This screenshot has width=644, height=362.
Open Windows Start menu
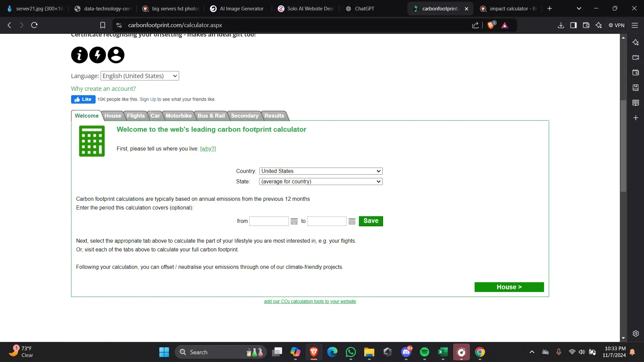point(164,352)
